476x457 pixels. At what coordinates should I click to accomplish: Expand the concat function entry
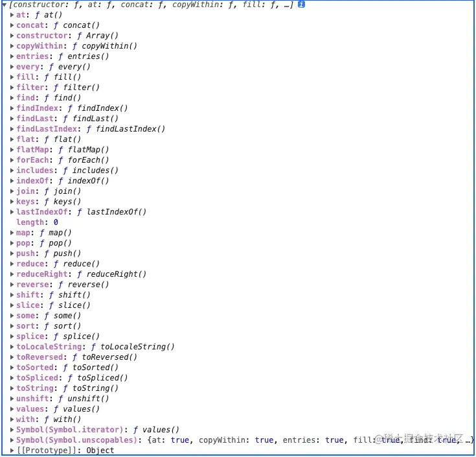coord(12,25)
